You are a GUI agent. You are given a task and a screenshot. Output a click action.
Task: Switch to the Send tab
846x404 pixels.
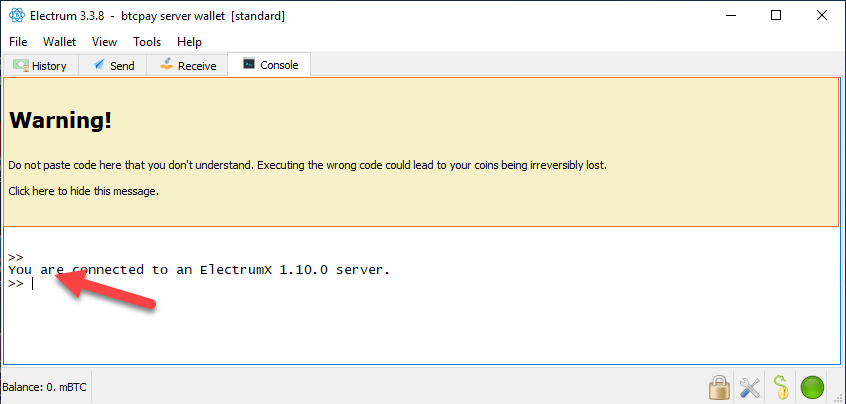click(113, 66)
